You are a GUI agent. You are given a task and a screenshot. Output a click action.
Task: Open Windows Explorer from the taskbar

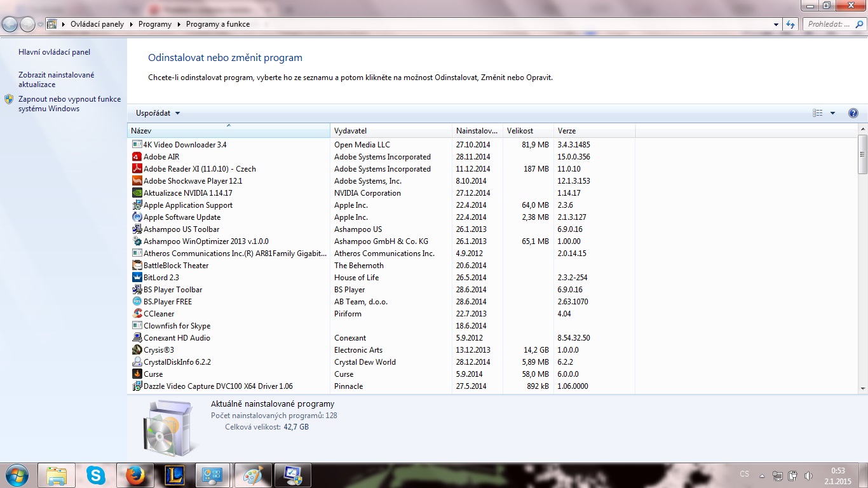(x=57, y=475)
